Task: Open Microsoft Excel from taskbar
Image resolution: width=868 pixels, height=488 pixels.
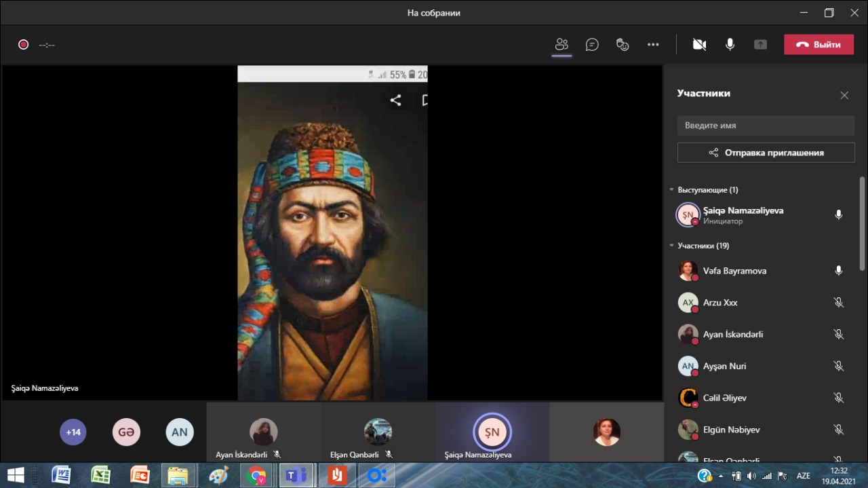Action: [x=100, y=475]
